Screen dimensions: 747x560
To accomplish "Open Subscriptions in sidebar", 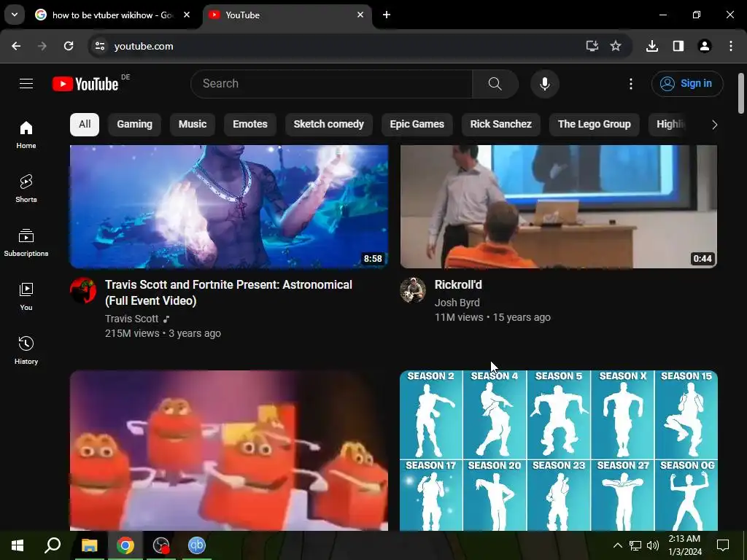I will tap(26, 242).
